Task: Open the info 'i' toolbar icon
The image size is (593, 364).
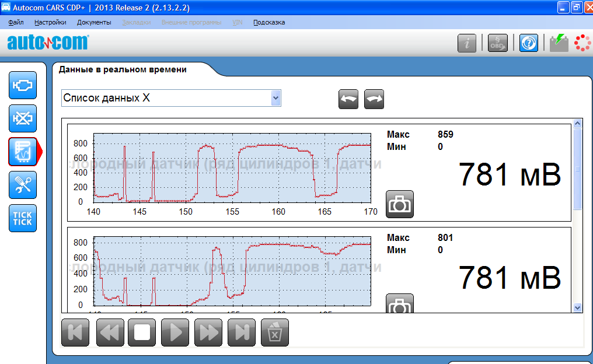Action: coord(467,43)
